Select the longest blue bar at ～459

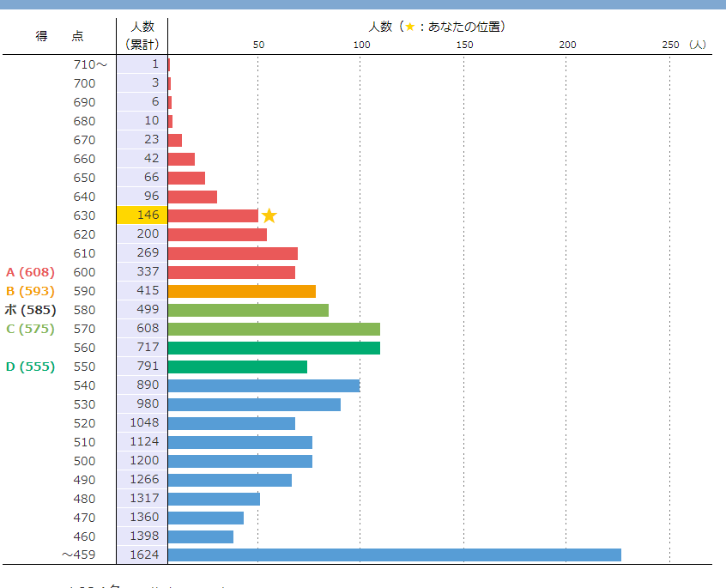pos(394,555)
